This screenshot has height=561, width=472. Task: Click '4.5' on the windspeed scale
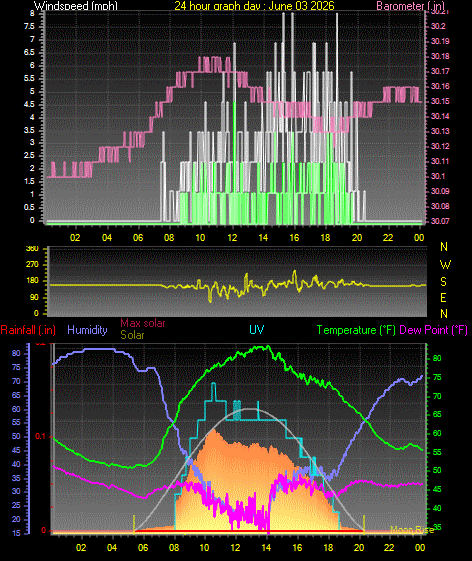[x=30, y=104]
